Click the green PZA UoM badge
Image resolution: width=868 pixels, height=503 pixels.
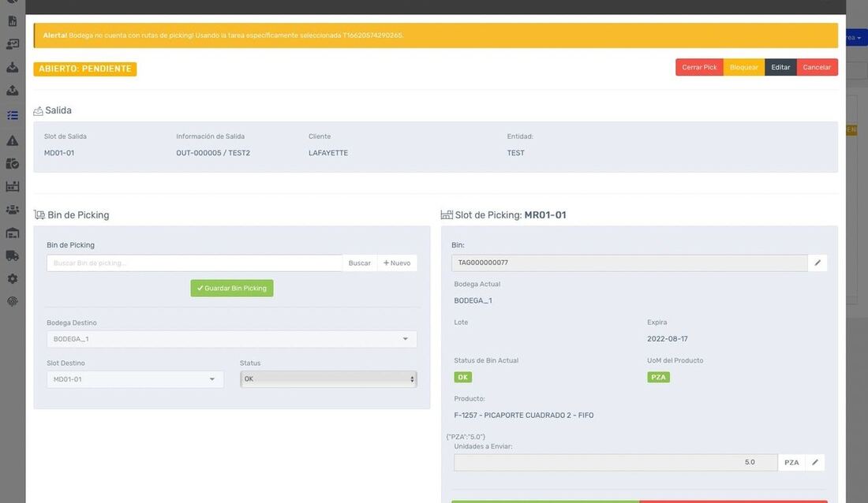pos(658,378)
